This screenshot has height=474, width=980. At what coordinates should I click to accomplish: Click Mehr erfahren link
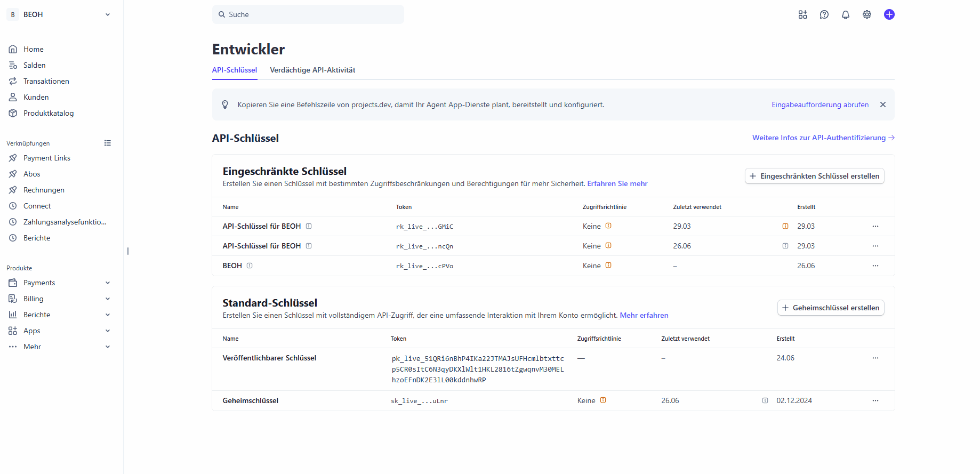coord(644,315)
